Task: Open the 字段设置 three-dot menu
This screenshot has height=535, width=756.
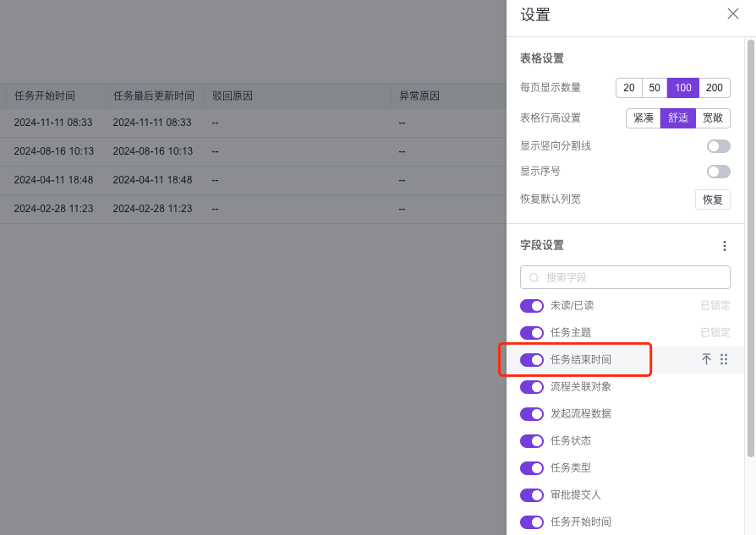Action: (x=725, y=245)
